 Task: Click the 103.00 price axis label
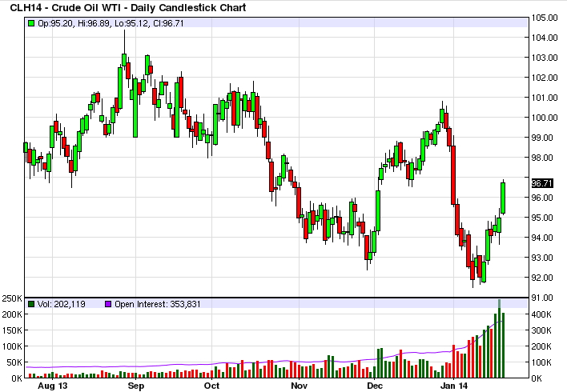[x=545, y=58]
